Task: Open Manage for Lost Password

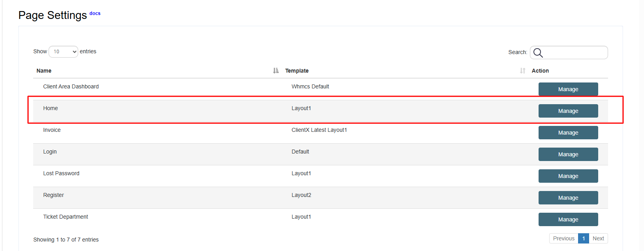Action: (568, 176)
